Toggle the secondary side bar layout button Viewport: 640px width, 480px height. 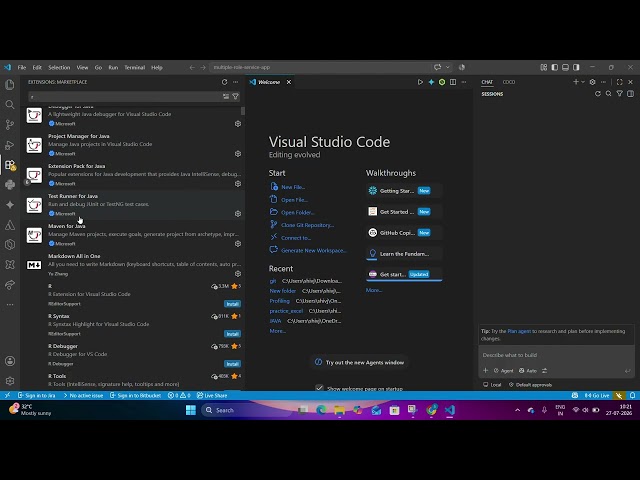[x=576, y=67]
